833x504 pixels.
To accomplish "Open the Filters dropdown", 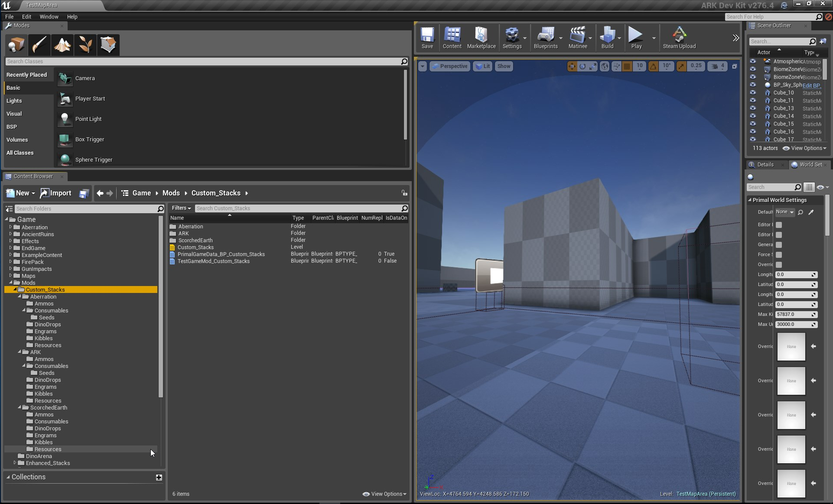I will coord(181,208).
